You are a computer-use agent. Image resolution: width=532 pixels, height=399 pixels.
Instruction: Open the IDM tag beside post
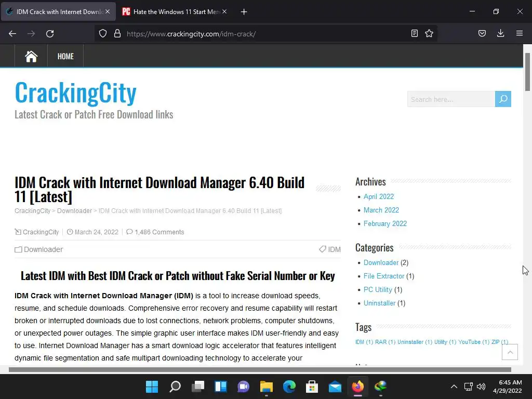pos(334,249)
